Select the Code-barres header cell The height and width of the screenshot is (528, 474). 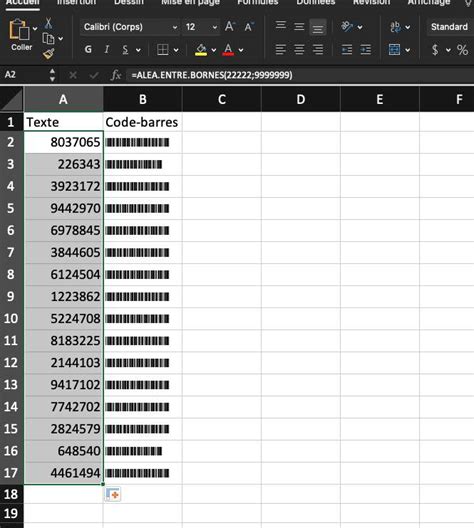tap(143, 122)
